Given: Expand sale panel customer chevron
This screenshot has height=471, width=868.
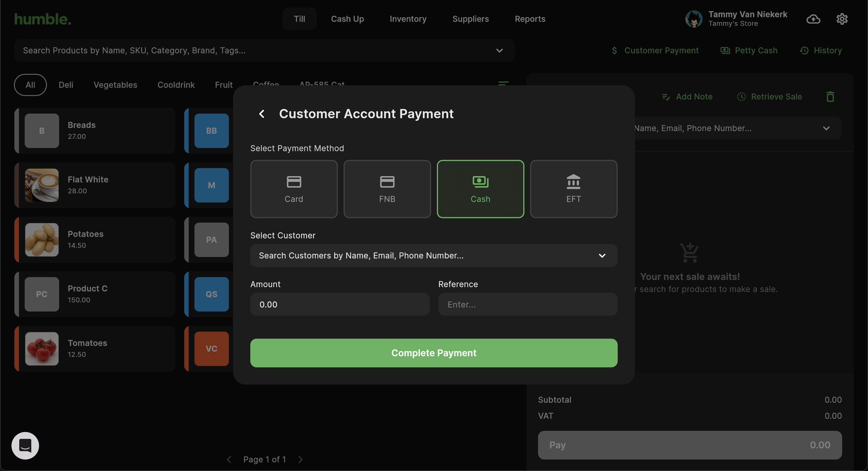Looking at the screenshot, I should pyautogui.click(x=826, y=128).
